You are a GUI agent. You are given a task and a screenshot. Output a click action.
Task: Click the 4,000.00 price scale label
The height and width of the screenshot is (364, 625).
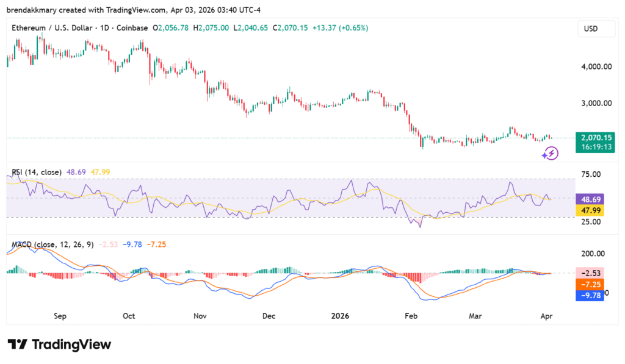(595, 67)
